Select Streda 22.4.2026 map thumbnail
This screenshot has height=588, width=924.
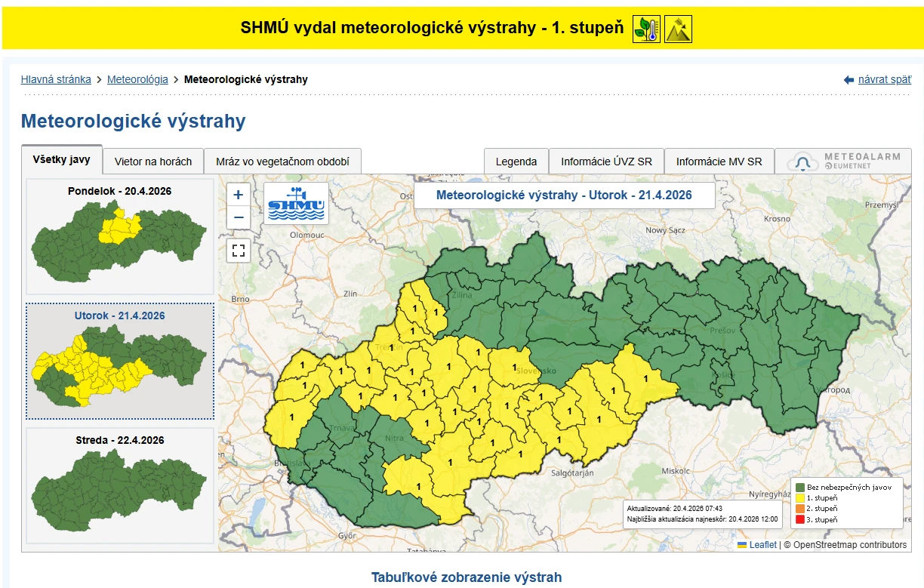tap(120, 485)
